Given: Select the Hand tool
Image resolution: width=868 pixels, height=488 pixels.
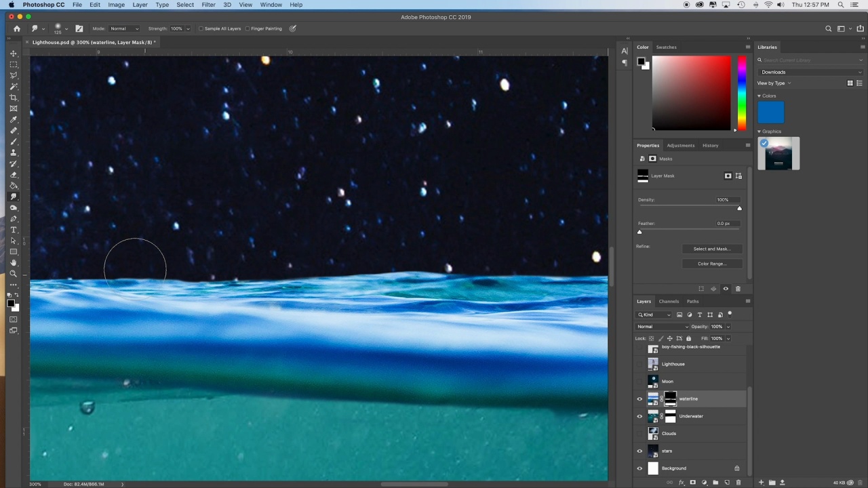Looking at the screenshot, I should (x=13, y=263).
